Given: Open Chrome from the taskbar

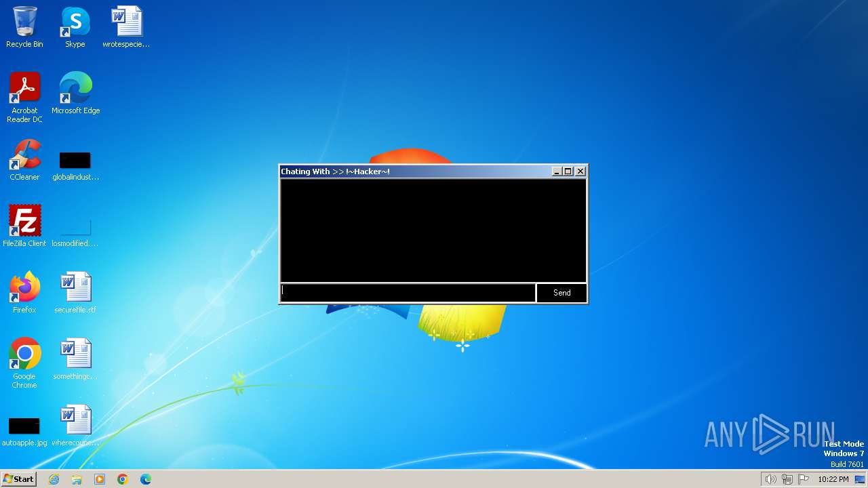Looking at the screenshot, I should (x=123, y=479).
